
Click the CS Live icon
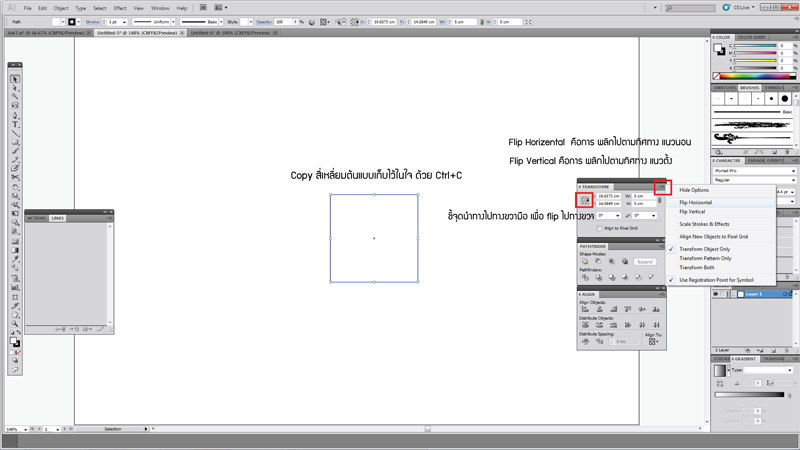coord(726,8)
